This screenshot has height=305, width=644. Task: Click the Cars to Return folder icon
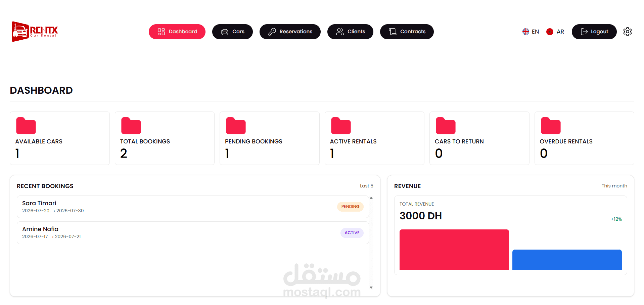446,126
